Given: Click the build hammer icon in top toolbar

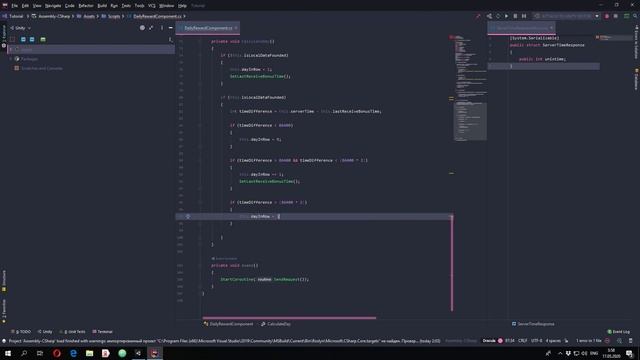Looking at the screenshot, I should (x=478, y=16).
